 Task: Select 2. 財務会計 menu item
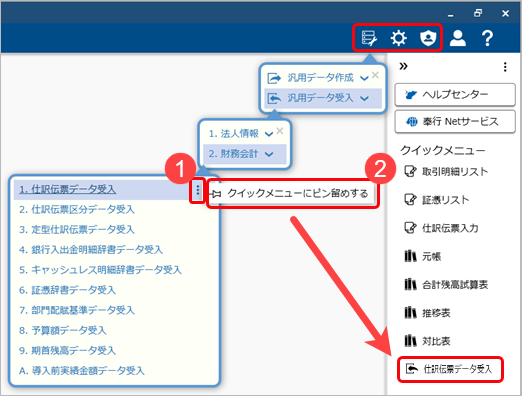pyautogui.click(x=245, y=154)
